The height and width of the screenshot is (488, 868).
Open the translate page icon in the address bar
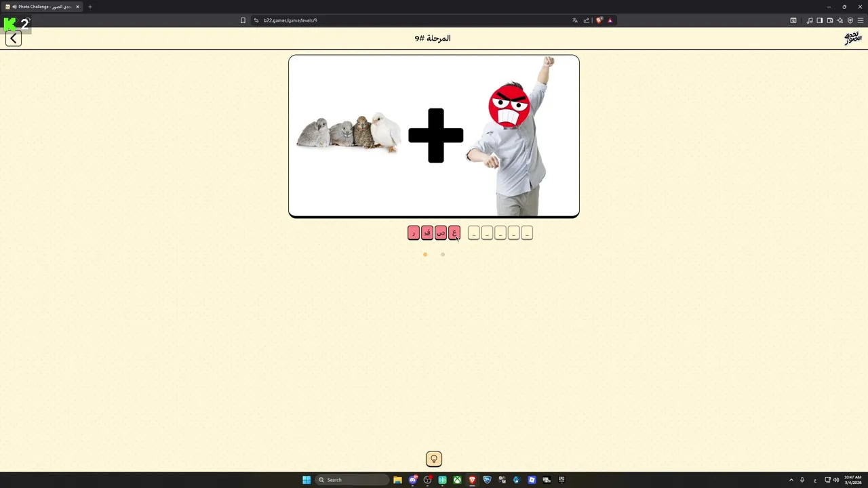575,20
